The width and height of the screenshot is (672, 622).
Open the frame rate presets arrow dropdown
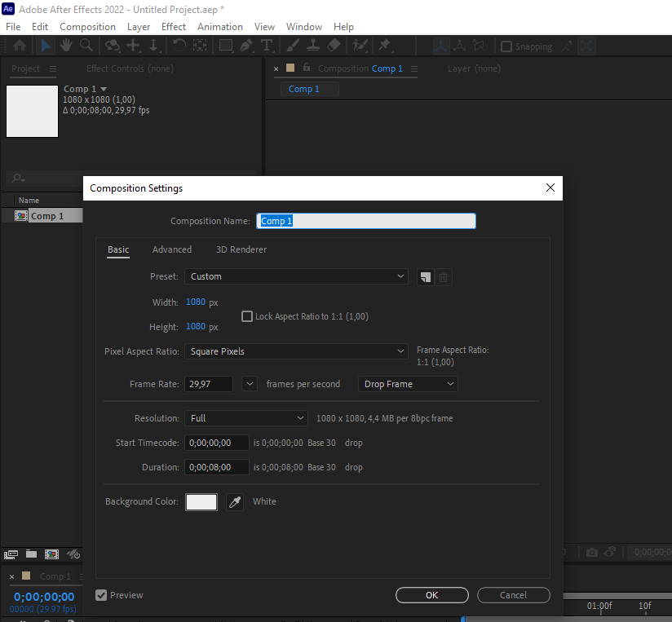(250, 384)
